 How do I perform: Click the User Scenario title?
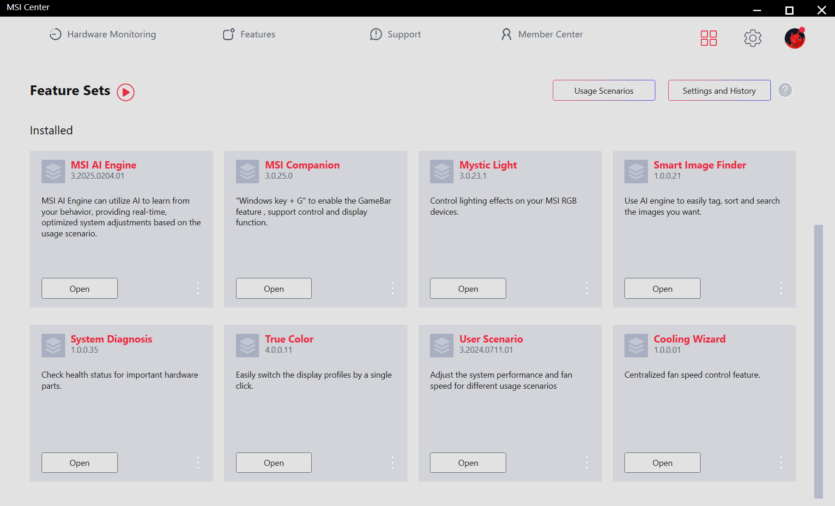point(491,339)
